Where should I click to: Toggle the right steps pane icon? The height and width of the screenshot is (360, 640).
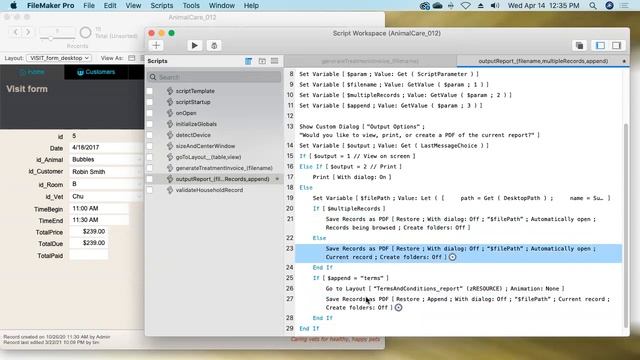point(616,45)
